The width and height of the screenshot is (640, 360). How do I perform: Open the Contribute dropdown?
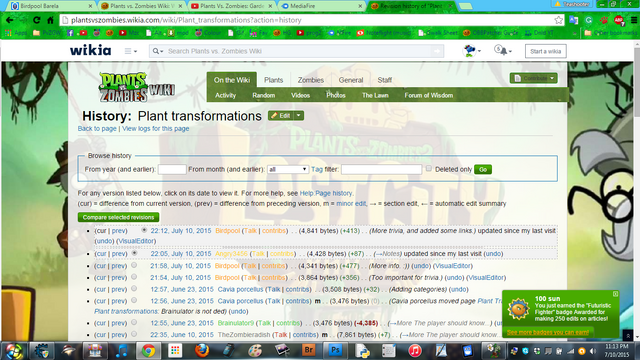click(533, 78)
